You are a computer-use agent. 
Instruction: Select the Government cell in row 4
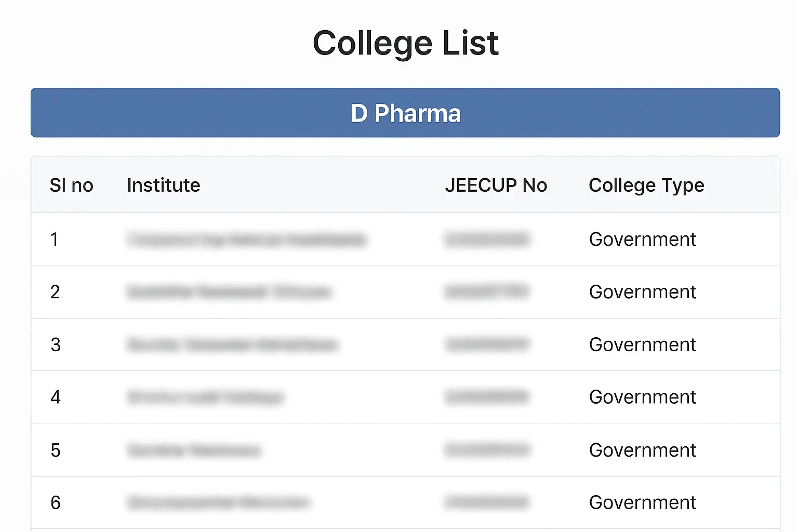click(x=642, y=397)
